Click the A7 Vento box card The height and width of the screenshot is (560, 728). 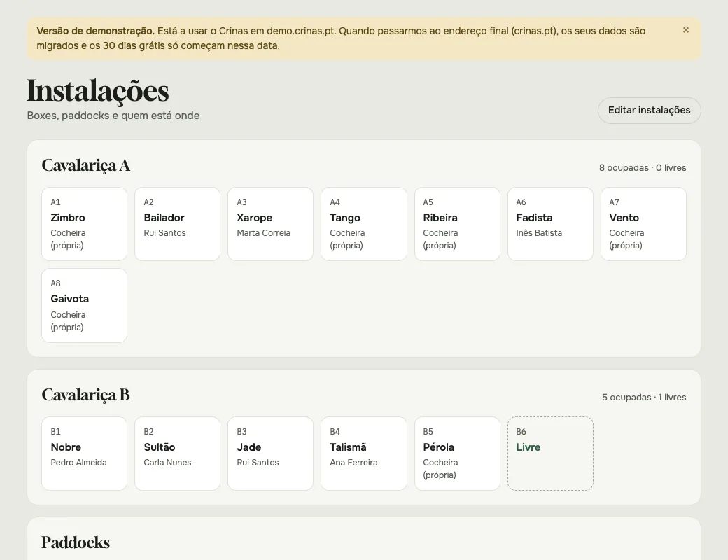click(x=643, y=224)
